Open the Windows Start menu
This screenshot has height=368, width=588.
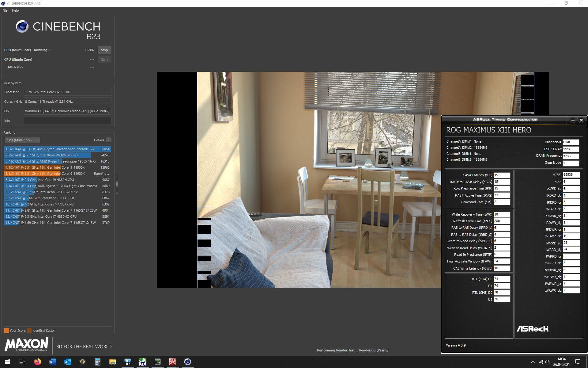(7, 362)
